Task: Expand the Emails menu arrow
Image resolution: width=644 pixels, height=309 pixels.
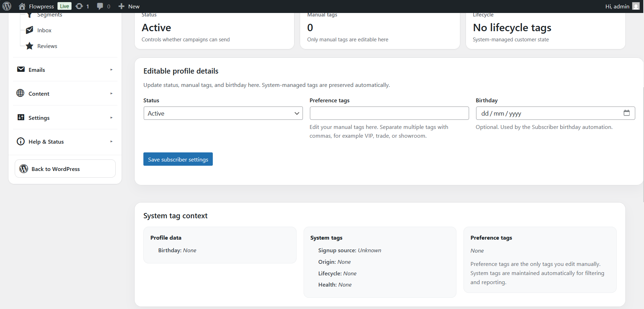Action: click(x=111, y=70)
